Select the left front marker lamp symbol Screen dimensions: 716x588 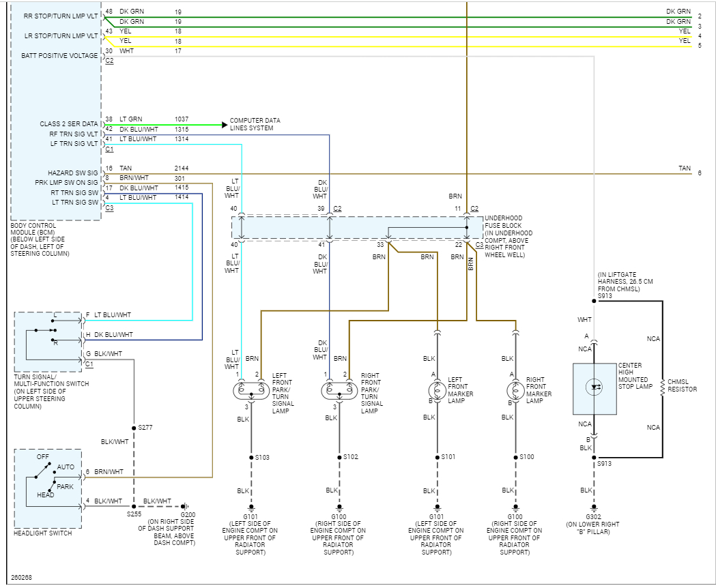(x=437, y=391)
